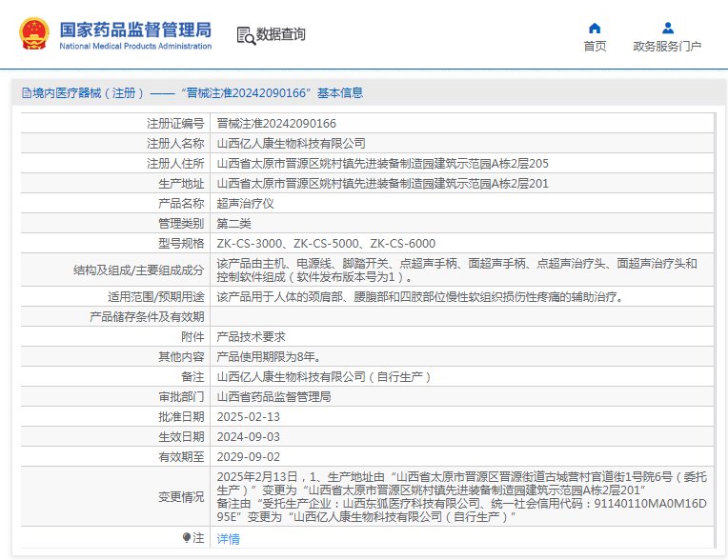Click the 有效期至 row label
Screen dimensions: 728x560
point(181,456)
